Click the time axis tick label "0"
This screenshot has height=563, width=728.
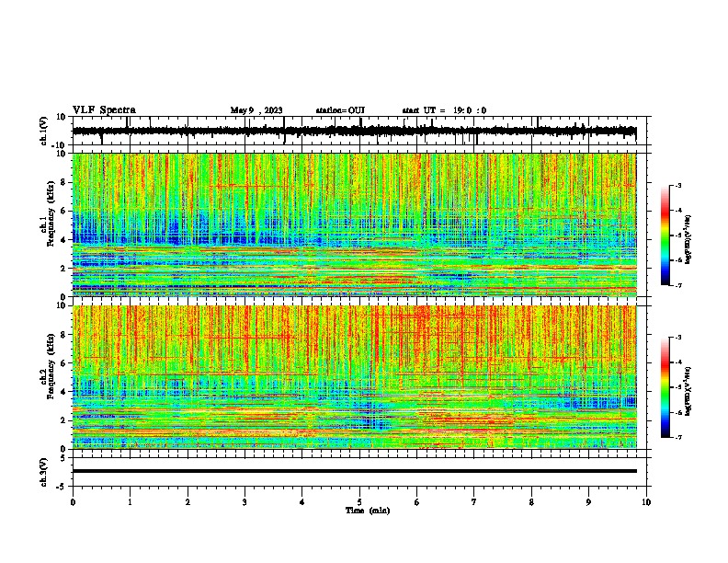(73, 502)
